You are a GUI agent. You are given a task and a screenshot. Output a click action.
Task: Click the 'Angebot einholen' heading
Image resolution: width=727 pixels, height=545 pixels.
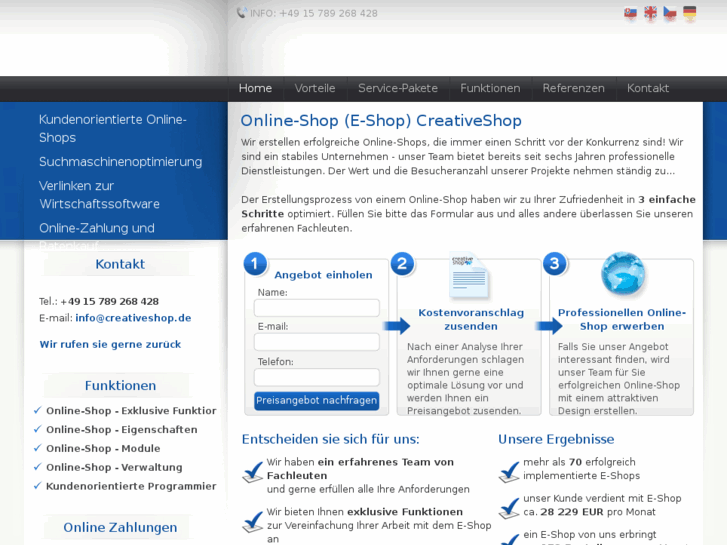tap(324, 275)
